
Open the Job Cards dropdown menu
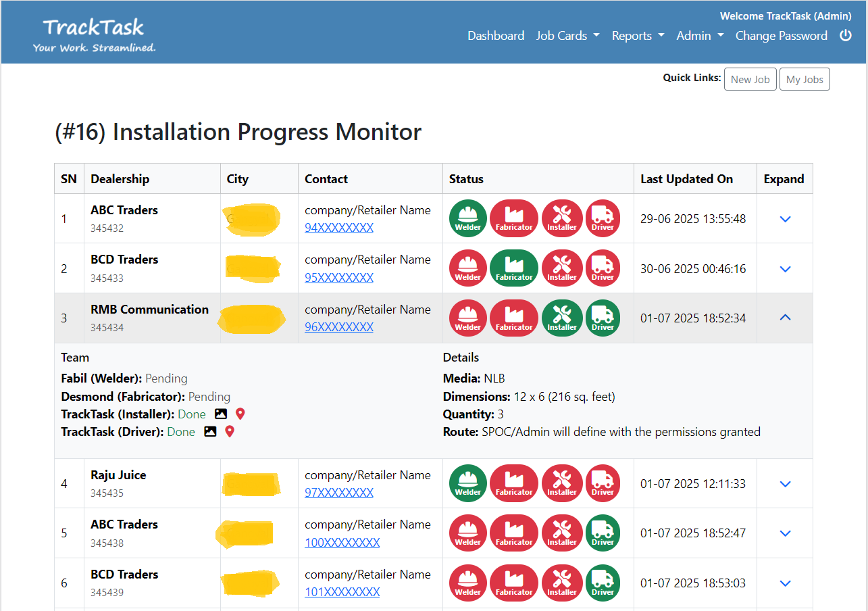567,36
